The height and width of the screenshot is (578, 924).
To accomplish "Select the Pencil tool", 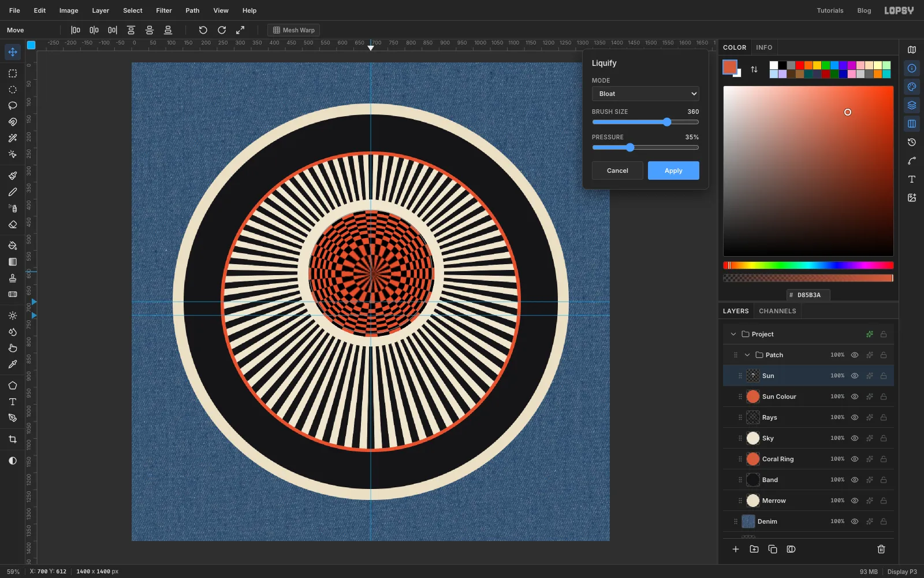I will point(13,192).
